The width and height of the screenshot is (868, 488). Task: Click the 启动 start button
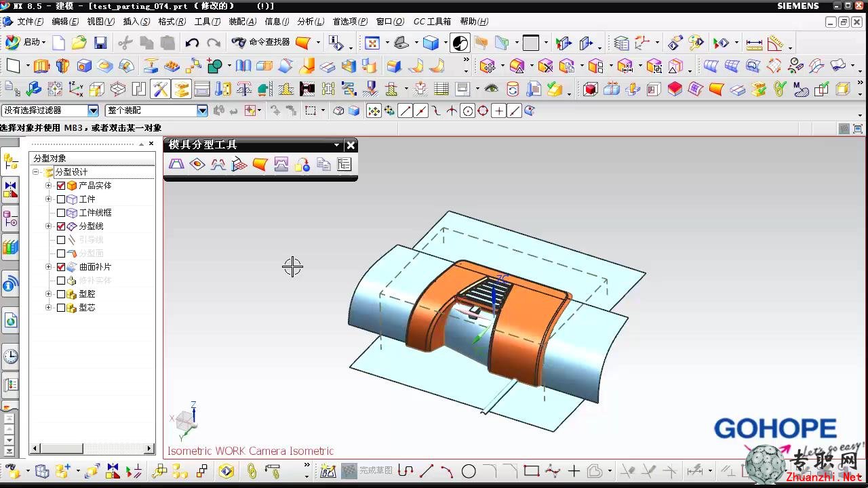click(26, 42)
